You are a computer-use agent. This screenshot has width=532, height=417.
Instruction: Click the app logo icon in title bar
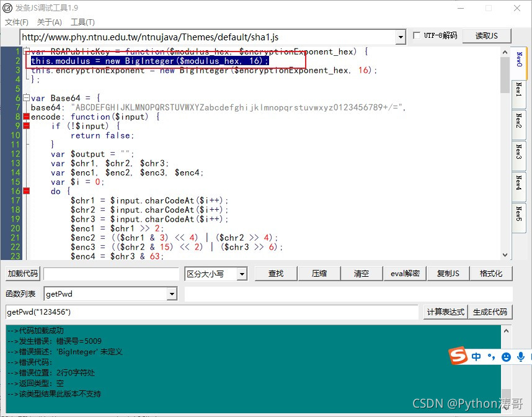7,8
